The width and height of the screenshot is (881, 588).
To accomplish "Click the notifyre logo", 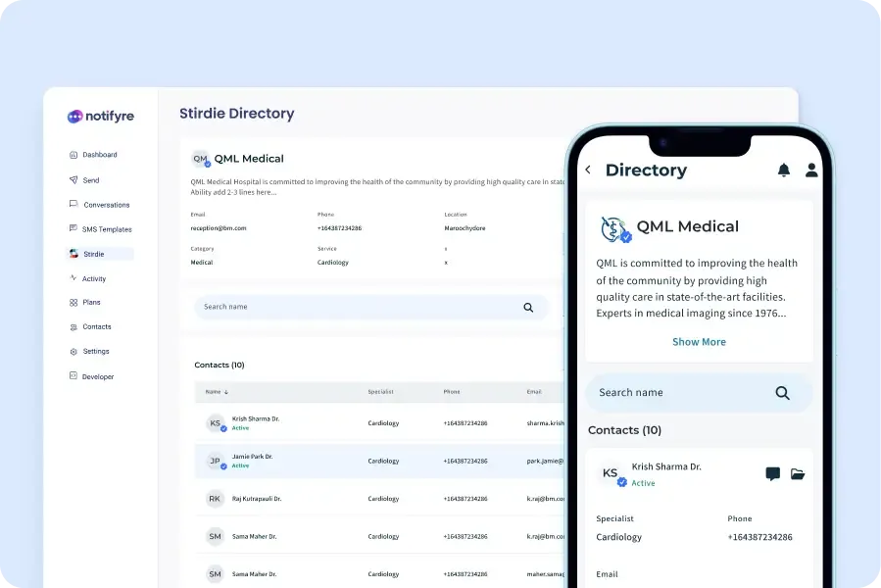I will 101,116.
